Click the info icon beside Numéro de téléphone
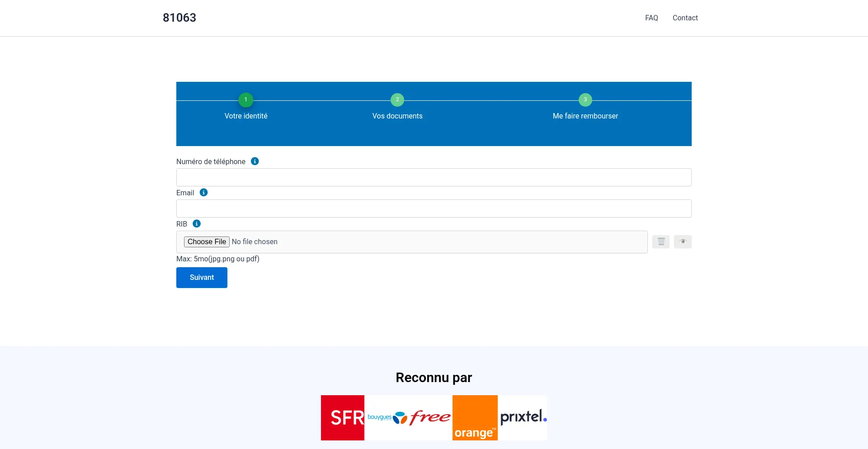 [x=255, y=161]
